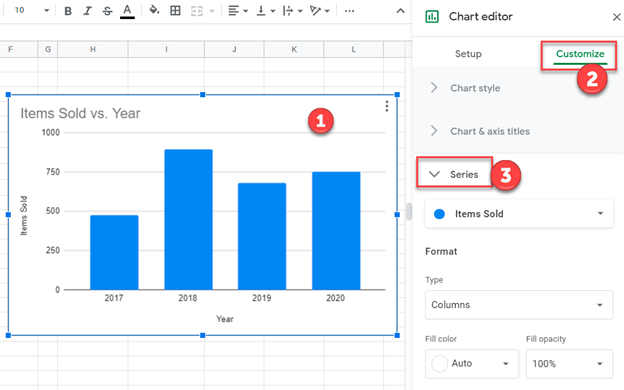This screenshot has height=390, width=624.
Task: Close the Chart editor panel
Action: point(616,17)
